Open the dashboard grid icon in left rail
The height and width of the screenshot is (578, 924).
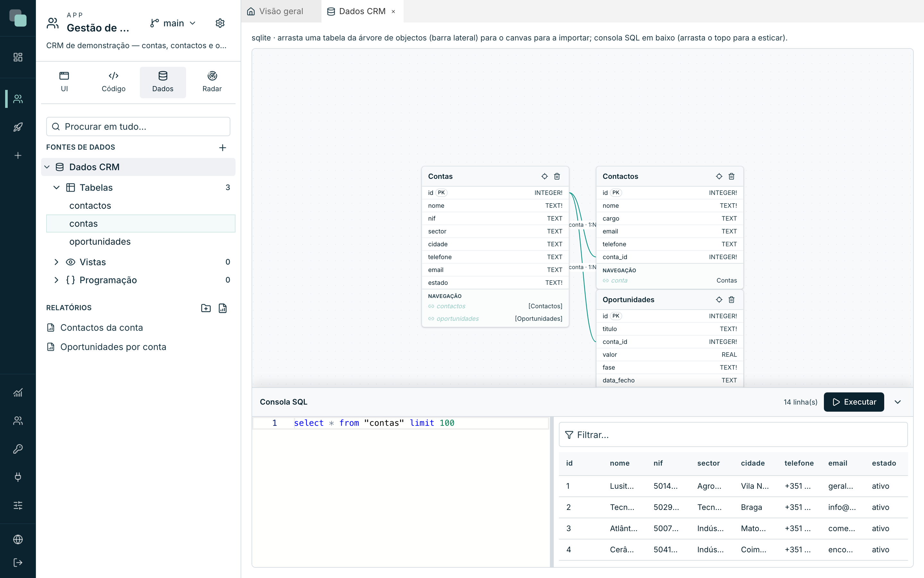pos(18,57)
